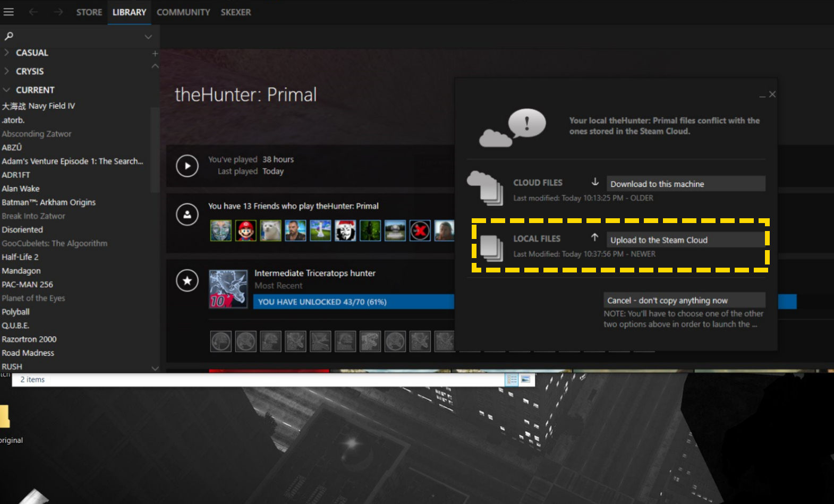Launch theHunter: Primal with the play button
834x504 pixels.
tap(187, 166)
